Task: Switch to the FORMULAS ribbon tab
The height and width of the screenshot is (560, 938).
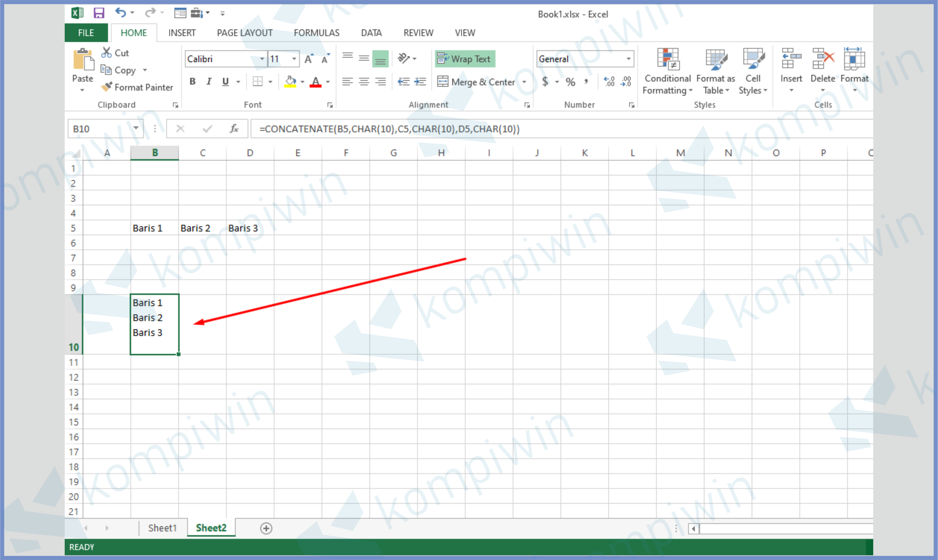Action: point(316,33)
